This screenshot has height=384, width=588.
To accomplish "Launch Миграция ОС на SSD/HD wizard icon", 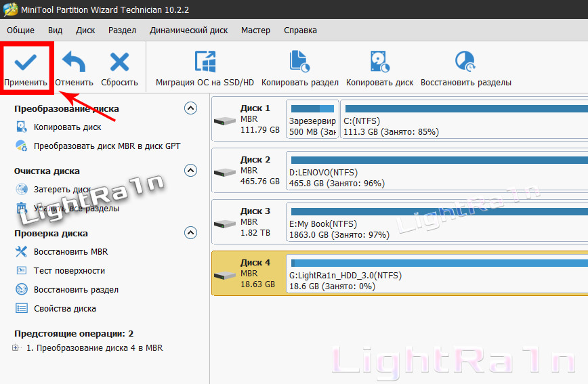I will click(x=205, y=61).
